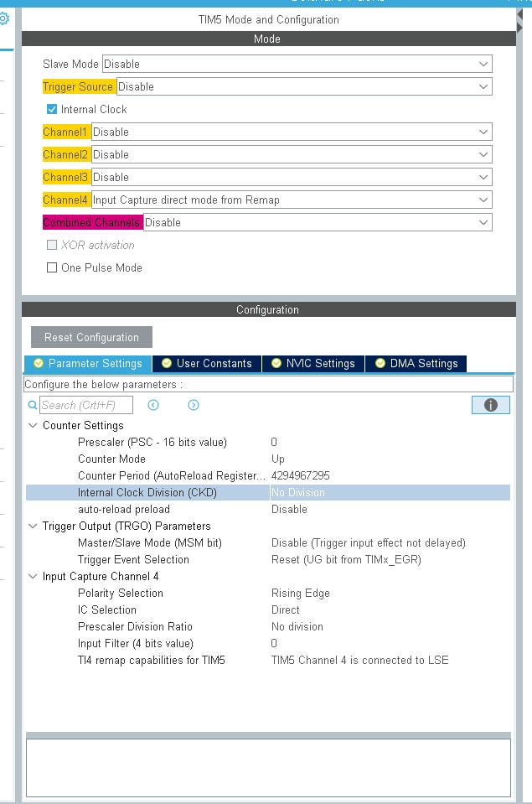
Task: Enable One Pulse Mode checkbox
Action: click(x=52, y=267)
